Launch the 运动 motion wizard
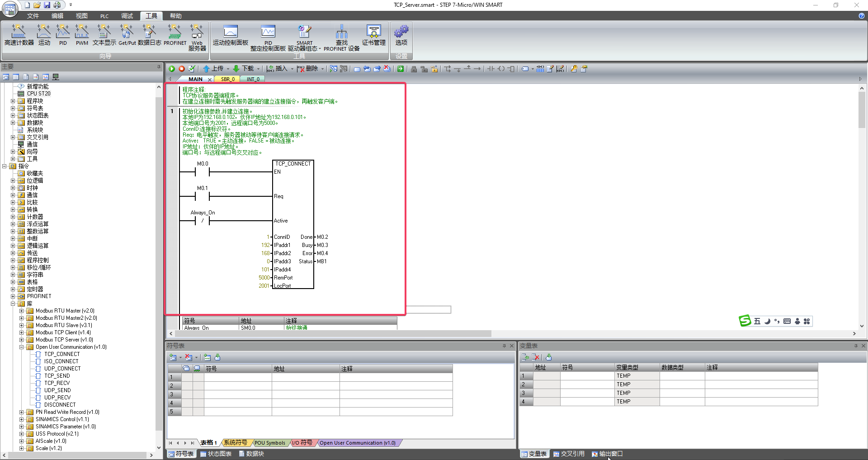 click(x=44, y=35)
